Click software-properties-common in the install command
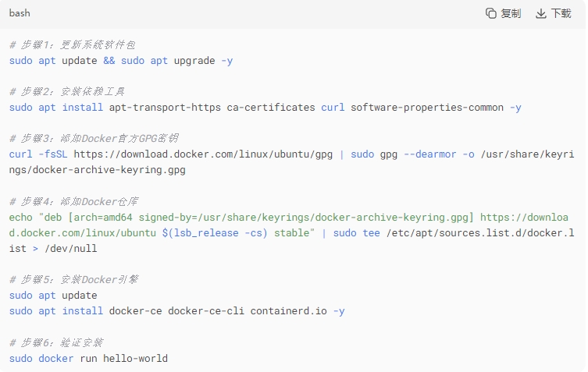This screenshot has width=588, height=372. (427, 108)
